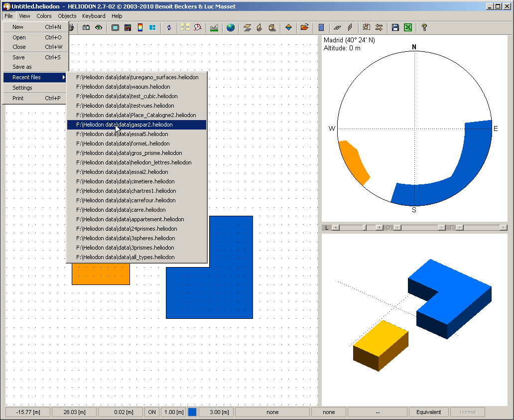Open recent file appartement.heliodon
514x420 pixels.
click(x=136, y=219)
